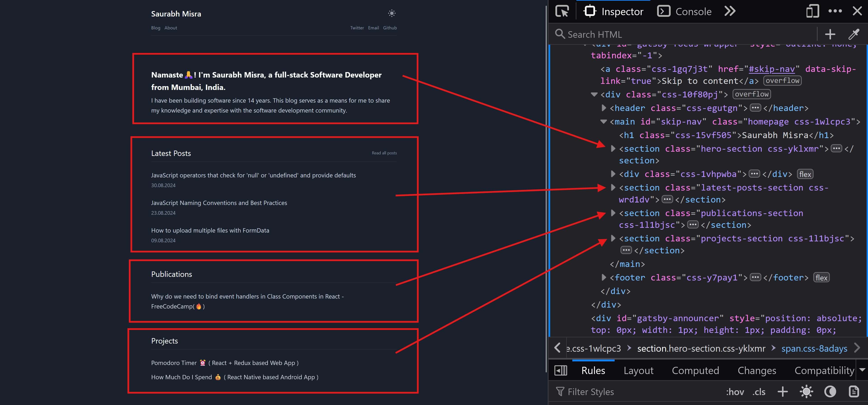Image resolution: width=868 pixels, height=405 pixels.
Task: Open the Layout tab
Action: tap(638, 370)
